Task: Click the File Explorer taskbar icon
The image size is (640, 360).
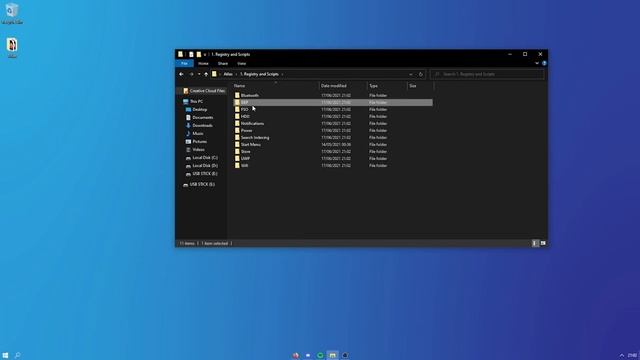Action: click(333, 356)
